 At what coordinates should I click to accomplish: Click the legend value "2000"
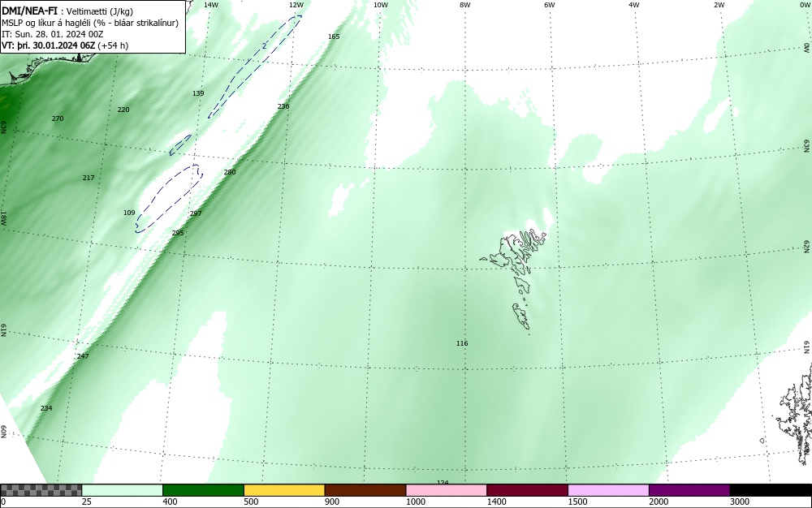click(x=659, y=502)
